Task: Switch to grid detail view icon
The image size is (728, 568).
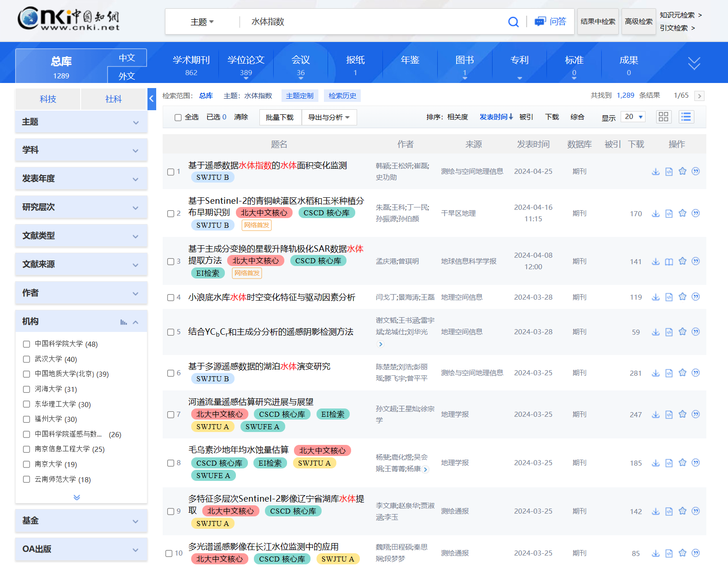Action: click(663, 117)
